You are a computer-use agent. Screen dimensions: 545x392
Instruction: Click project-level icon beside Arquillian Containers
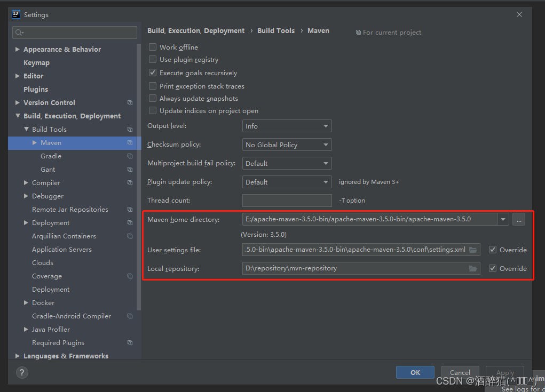[130, 236]
